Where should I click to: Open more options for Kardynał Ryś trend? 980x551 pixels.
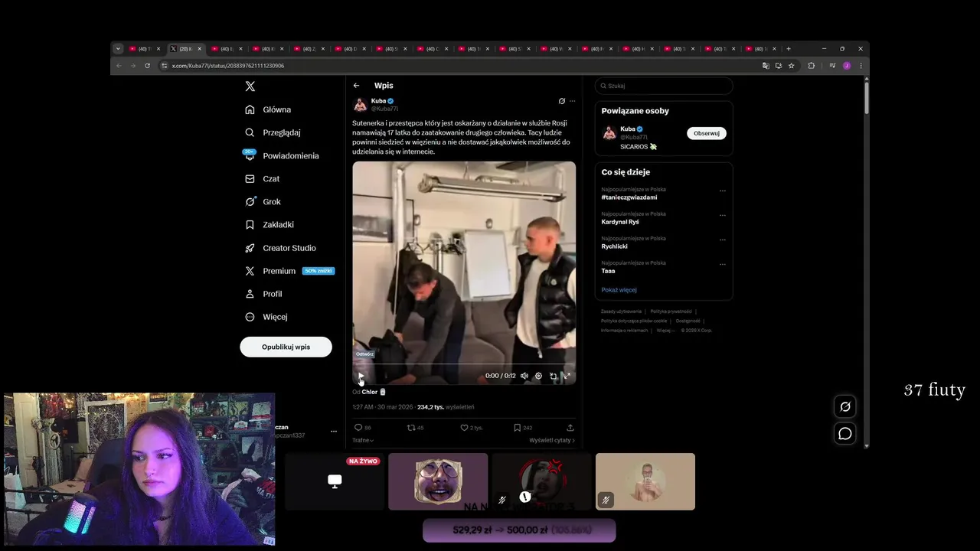tap(722, 216)
